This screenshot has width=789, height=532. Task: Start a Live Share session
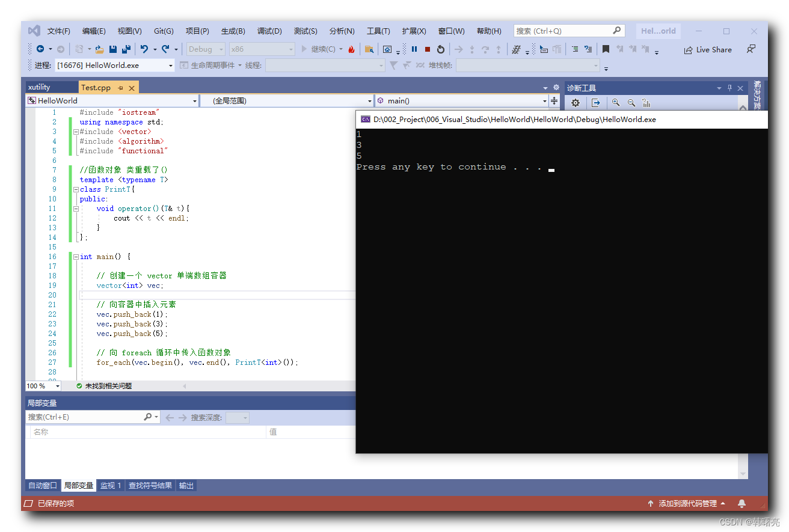pos(708,50)
